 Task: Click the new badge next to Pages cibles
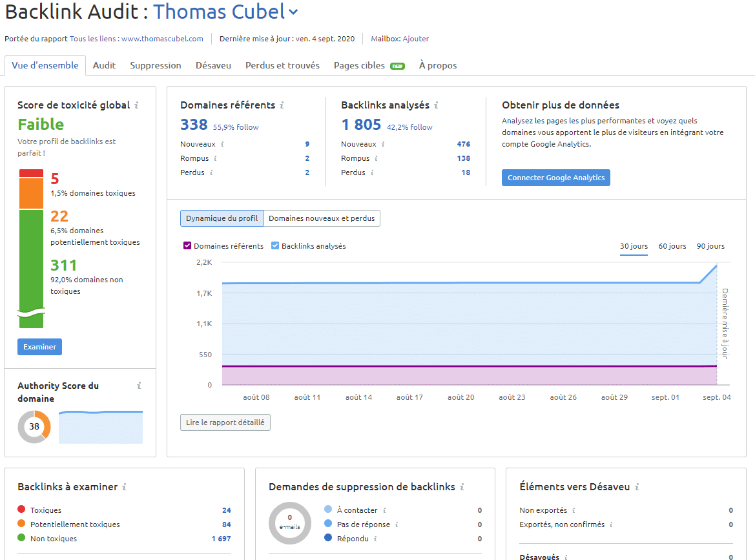tap(397, 66)
